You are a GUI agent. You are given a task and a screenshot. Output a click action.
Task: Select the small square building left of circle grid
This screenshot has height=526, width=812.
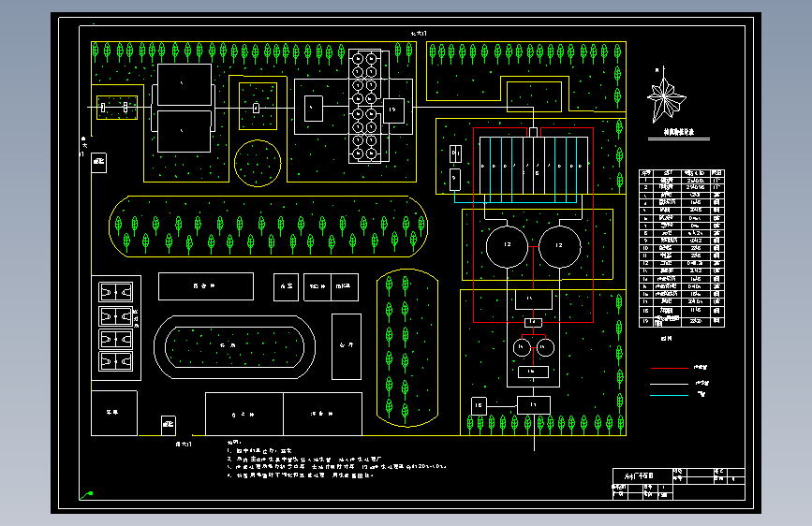[x=314, y=109]
